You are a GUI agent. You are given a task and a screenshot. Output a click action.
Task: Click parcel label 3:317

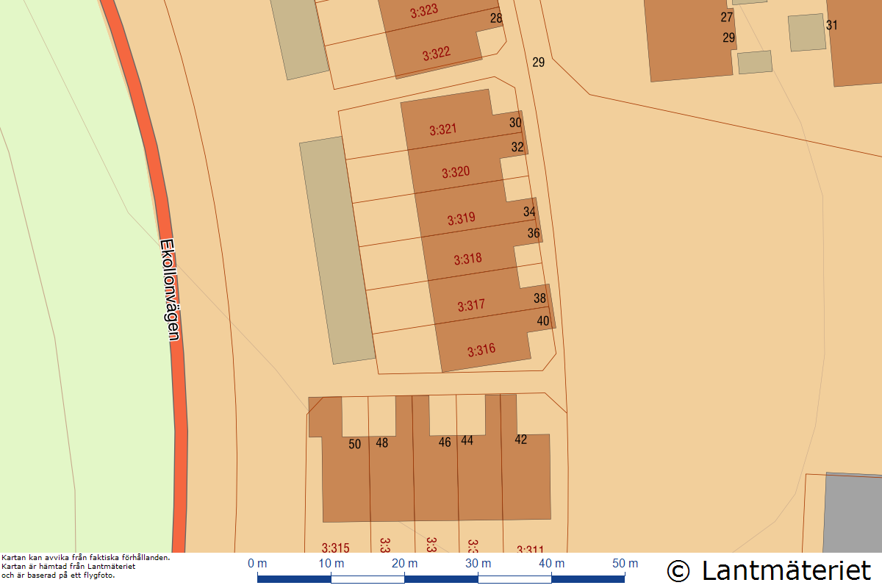pos(471,305)
